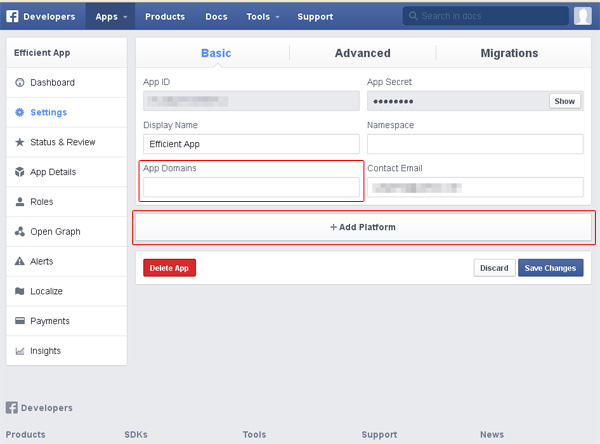The height and width of the screenshot is (444, 600).
Task: Focus the Search in docs field
Action: 486,16
